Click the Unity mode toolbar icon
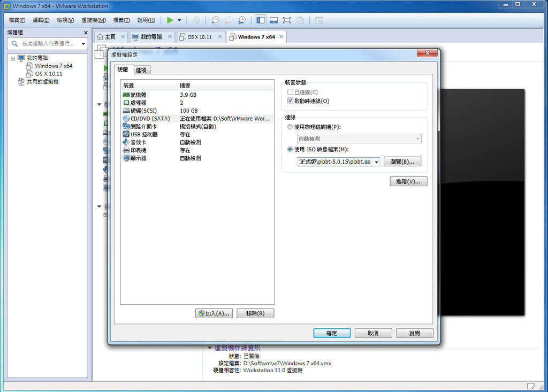Viewport: 548px width, 392px height. [300, 20]
